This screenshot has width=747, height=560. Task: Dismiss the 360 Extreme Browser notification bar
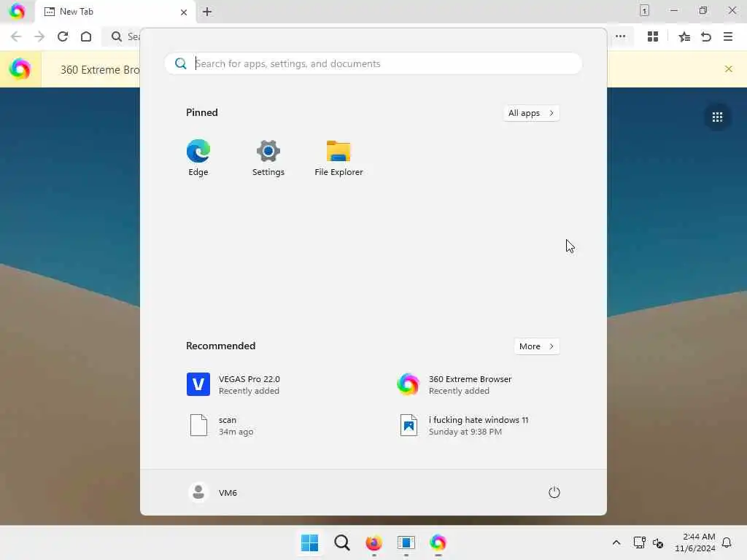729,69
